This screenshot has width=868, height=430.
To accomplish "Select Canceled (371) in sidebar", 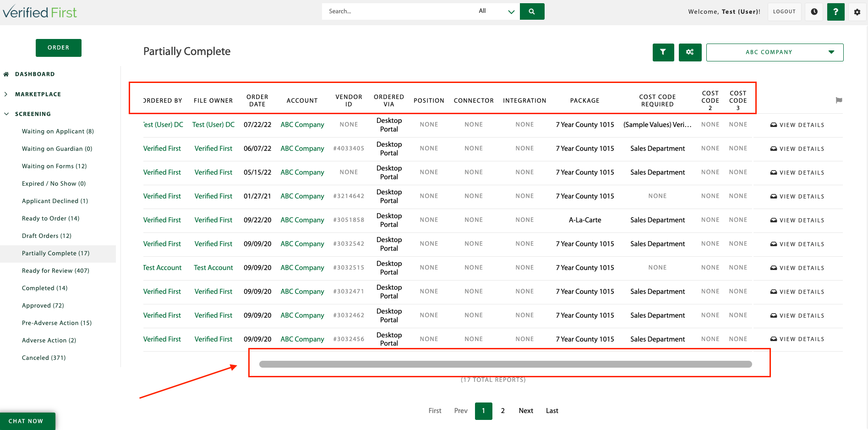I will (44, 358).
